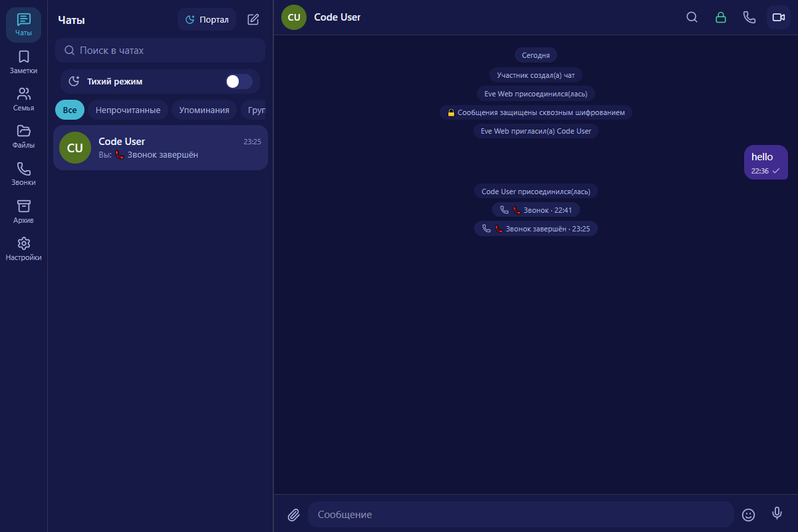Attach a file with the paperclip icon

294,515
